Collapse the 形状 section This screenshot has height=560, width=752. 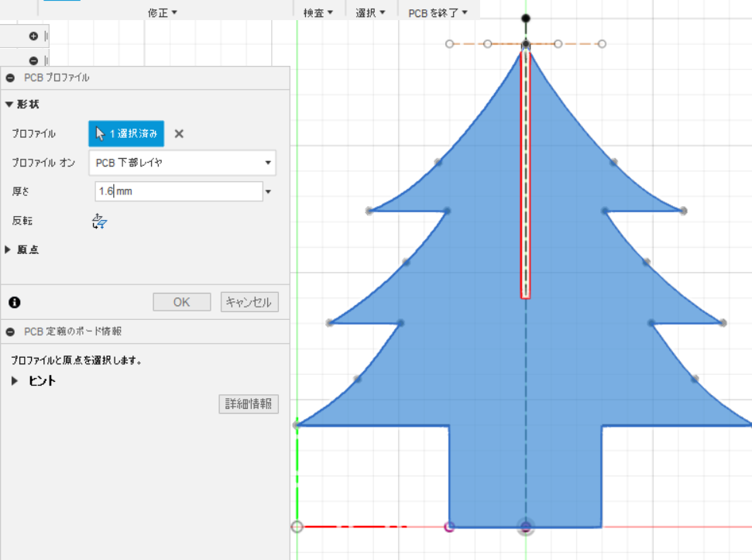point(9,104)
